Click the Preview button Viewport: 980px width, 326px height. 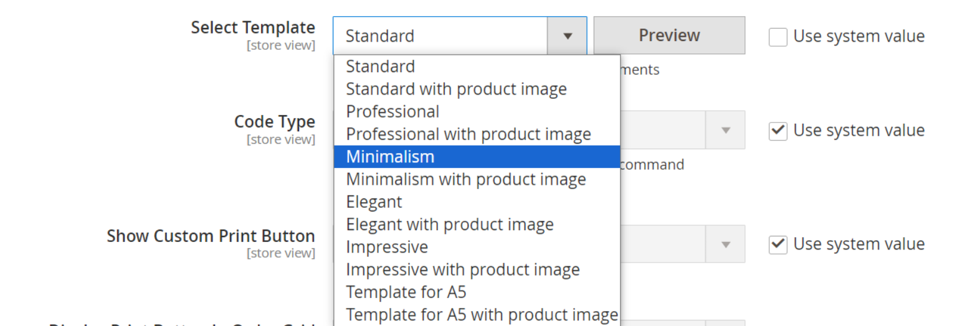click(668, 35)
